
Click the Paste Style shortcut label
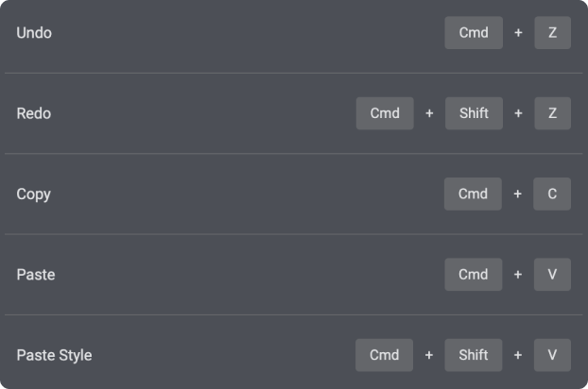(x=54, y=356)
